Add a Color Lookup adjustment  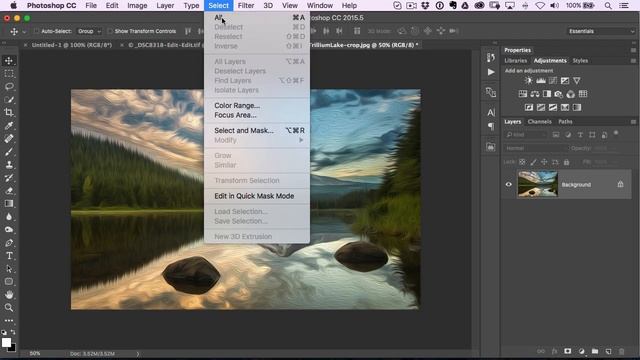tap(583, 94)
